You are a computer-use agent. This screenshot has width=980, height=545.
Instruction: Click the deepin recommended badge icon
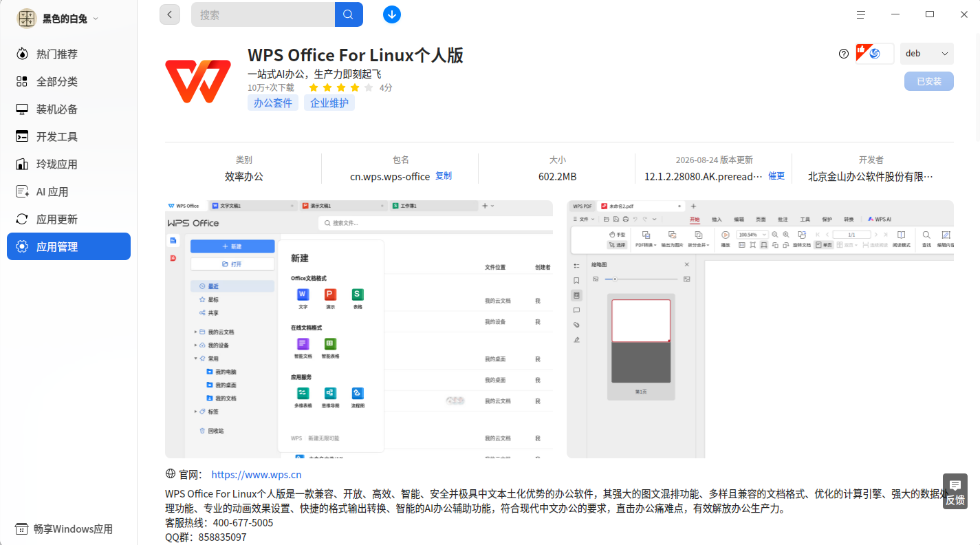point(875,54)
